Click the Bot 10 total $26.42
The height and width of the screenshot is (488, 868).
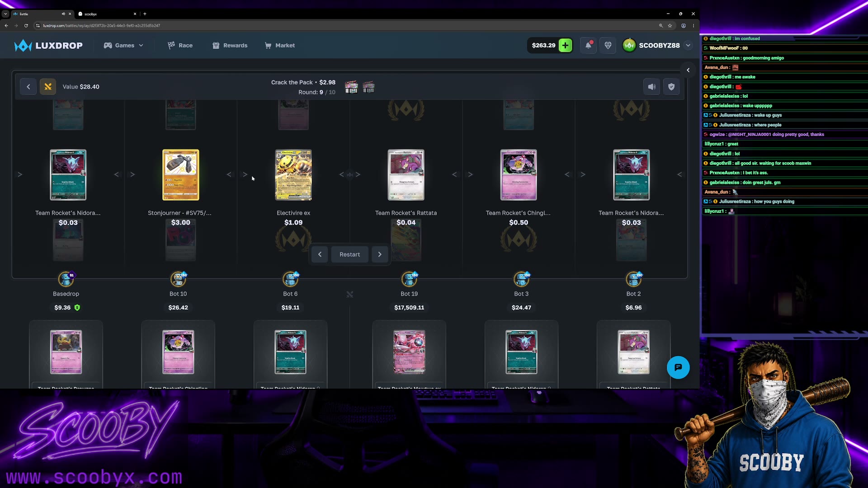[178, 308]
